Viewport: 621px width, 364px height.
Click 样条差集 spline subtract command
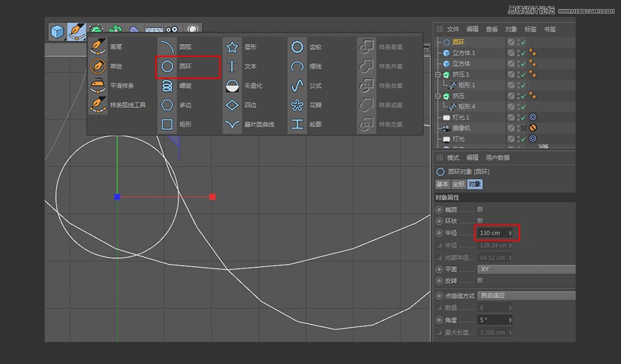(x=380, y=47)
